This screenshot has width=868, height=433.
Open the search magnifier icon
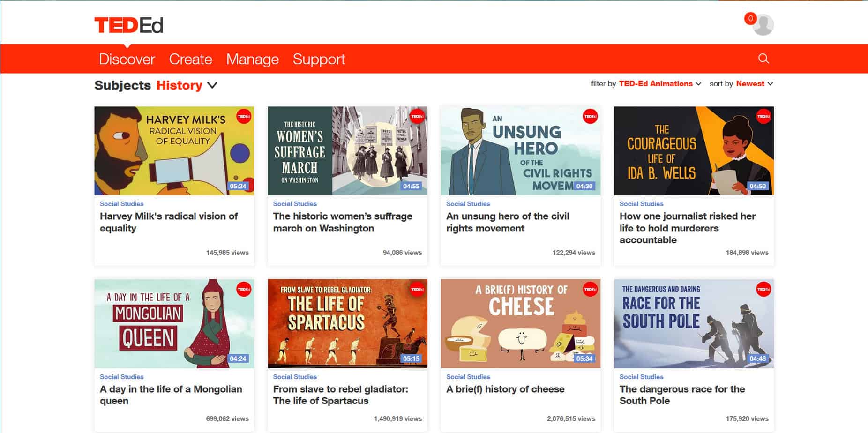[763, 59]
